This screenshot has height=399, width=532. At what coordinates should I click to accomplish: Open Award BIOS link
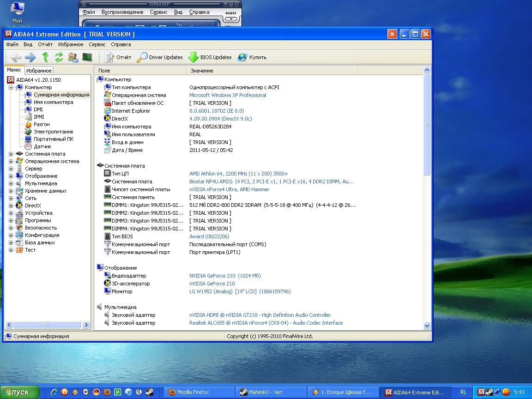pos(209,236)
